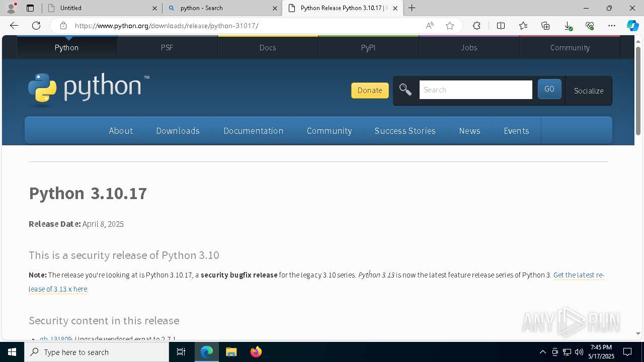
Task: Open a new tab with plus button
Action: [412, 8]
